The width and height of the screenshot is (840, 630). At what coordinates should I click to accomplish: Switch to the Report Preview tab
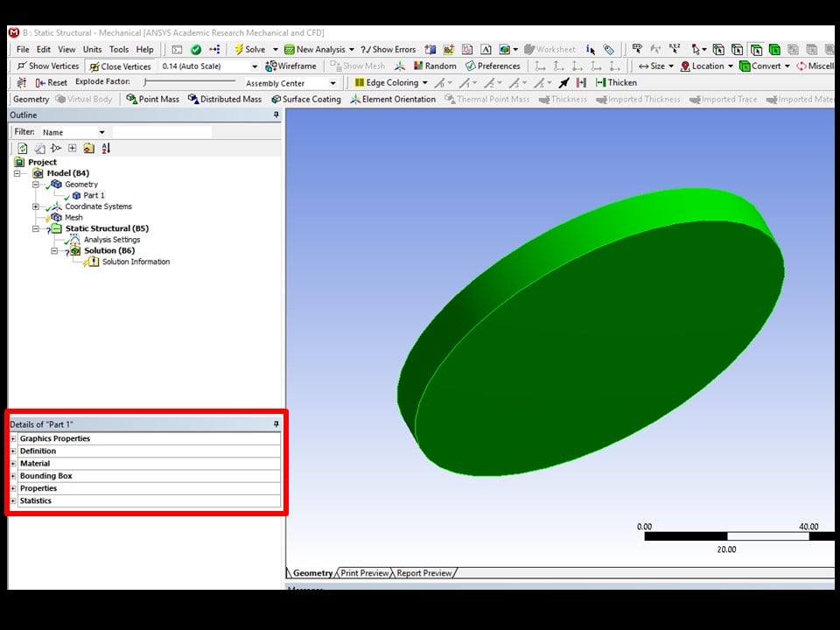424,572
